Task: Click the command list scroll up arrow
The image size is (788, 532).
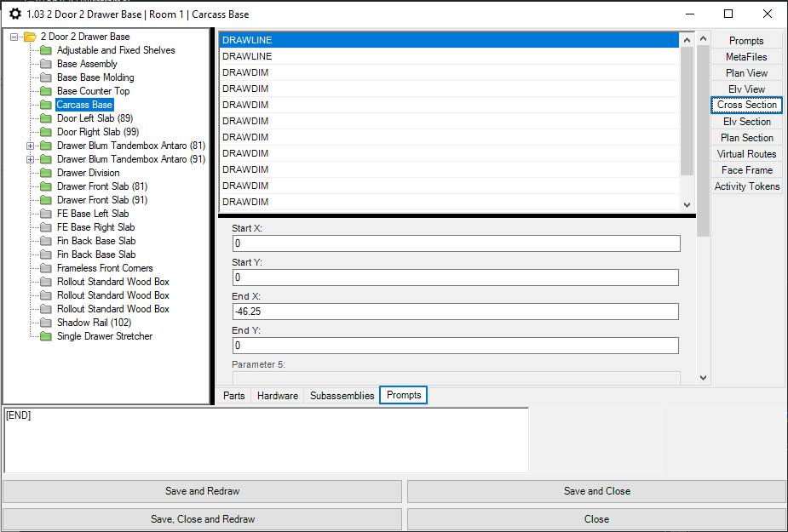Action: [687, 39]
